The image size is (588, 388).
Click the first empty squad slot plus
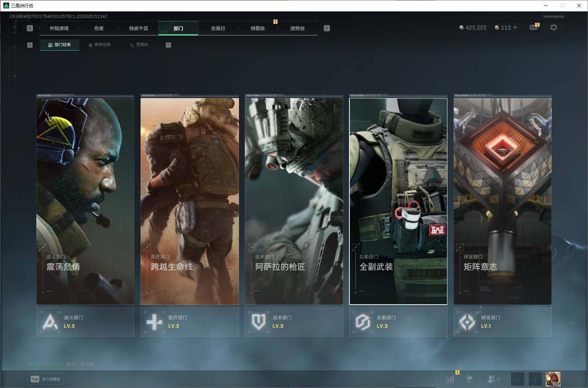(517, 379)
